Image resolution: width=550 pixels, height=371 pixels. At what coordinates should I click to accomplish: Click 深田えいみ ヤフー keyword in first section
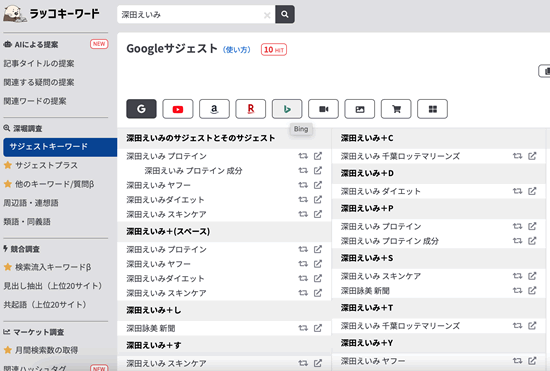pos(159,185)
